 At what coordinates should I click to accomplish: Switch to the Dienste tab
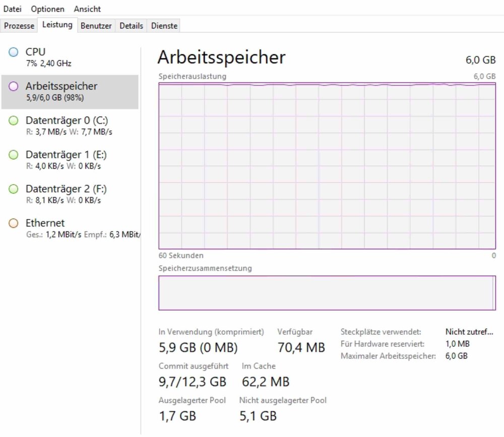pyautogui.click(x=164, y=26)
